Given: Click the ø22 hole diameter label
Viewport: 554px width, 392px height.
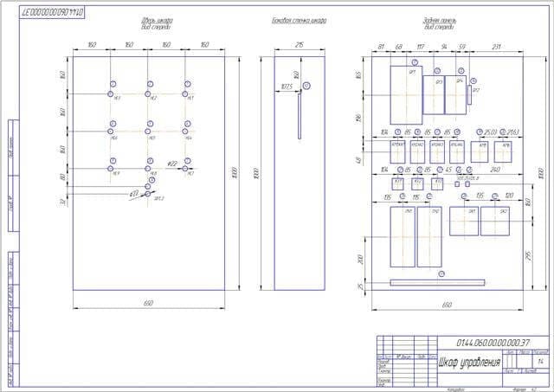Looking at the screenshot, I should click(x=172, y=164).
